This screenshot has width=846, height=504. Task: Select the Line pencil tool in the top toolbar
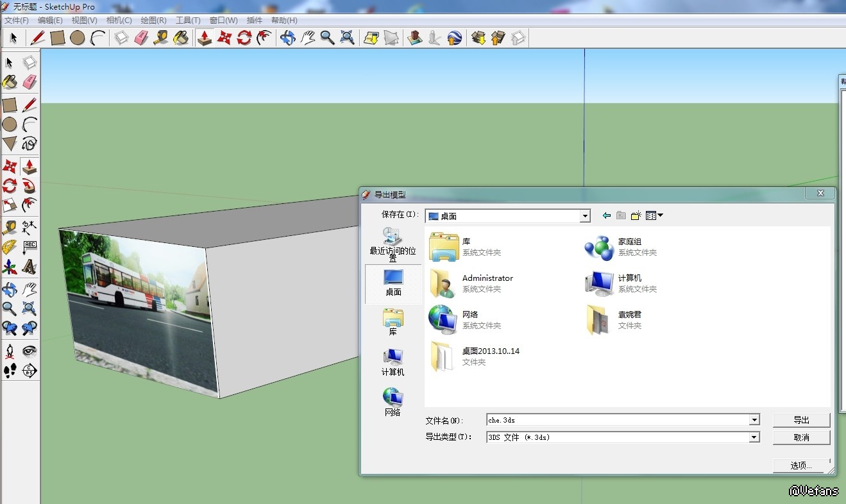coord(38,38)
